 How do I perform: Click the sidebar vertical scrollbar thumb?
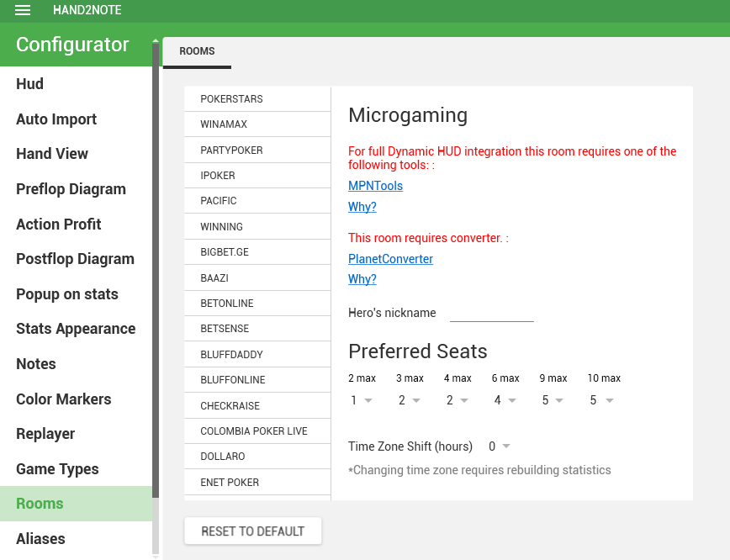156,271
